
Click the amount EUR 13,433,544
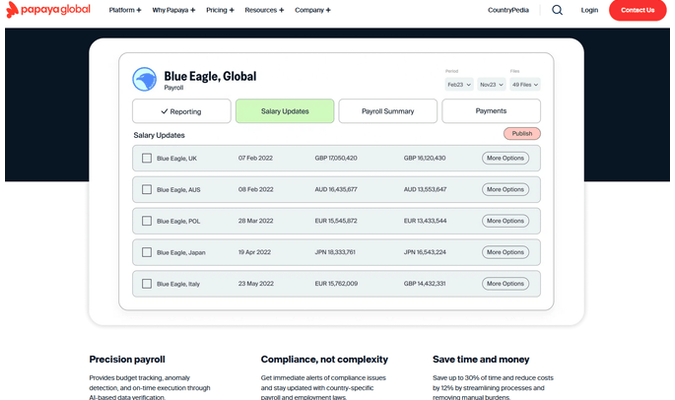[x=425, y=221]
